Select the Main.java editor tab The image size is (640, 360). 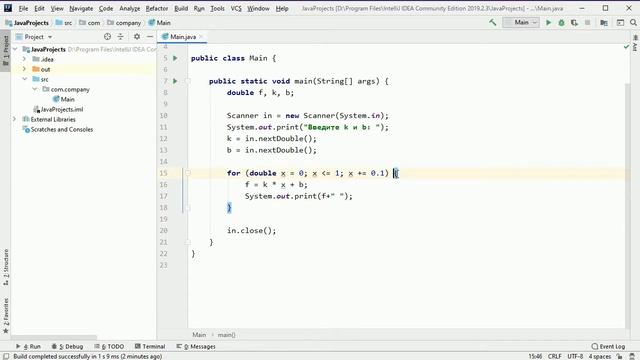[182, 37]
